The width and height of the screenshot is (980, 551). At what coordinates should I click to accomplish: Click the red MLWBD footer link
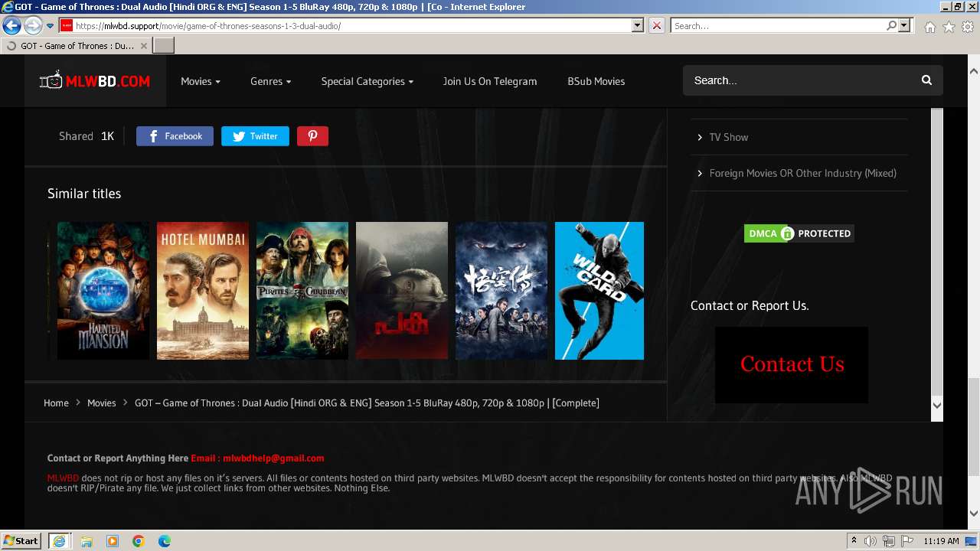point(63,478)
